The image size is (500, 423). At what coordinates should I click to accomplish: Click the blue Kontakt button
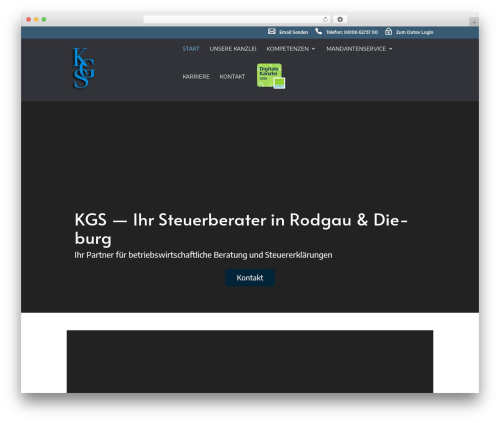point(250,278)
